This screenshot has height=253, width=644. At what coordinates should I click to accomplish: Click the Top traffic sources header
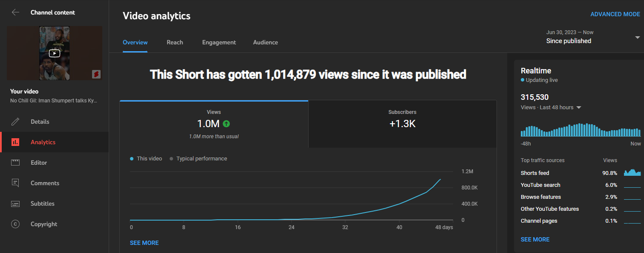pos(543,160)
